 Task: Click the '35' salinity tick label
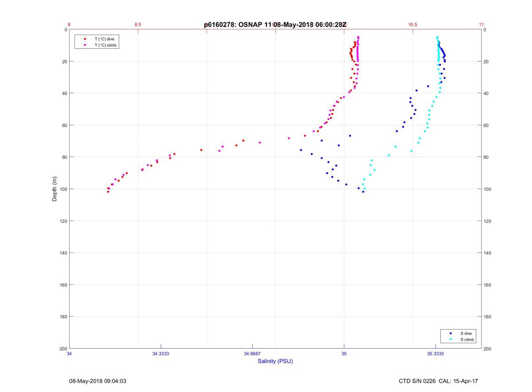[x=344, y=353]
